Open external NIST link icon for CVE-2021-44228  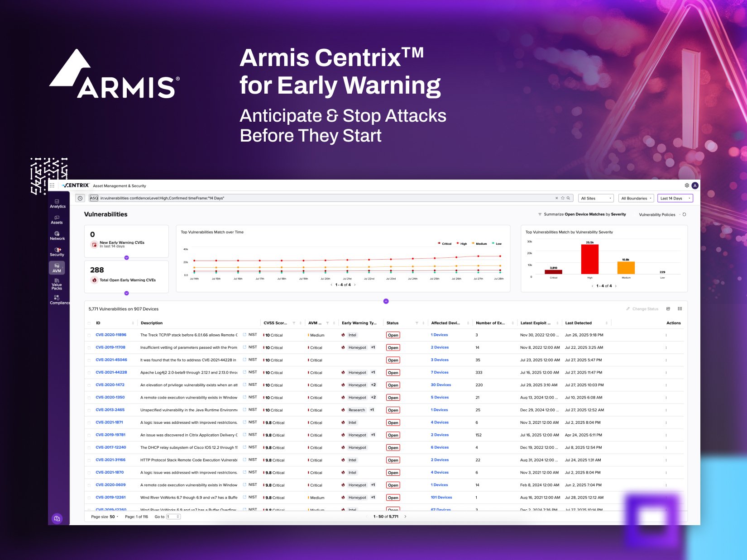pyautogui.click(x=244, y=372)
